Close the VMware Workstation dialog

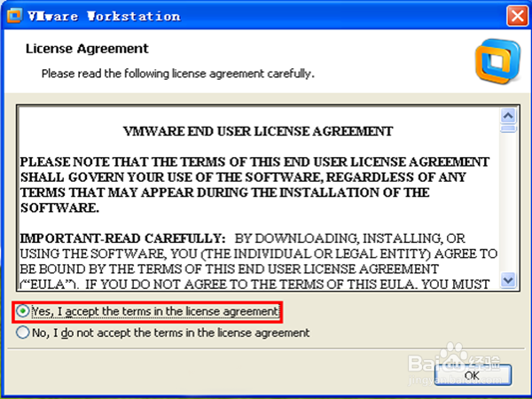click(517, 16)
